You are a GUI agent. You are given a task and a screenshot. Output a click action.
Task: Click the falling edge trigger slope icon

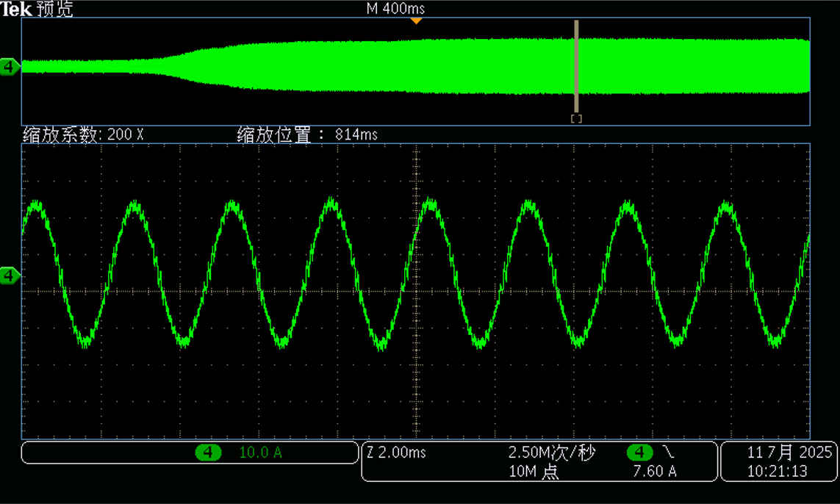click(668, 453)
